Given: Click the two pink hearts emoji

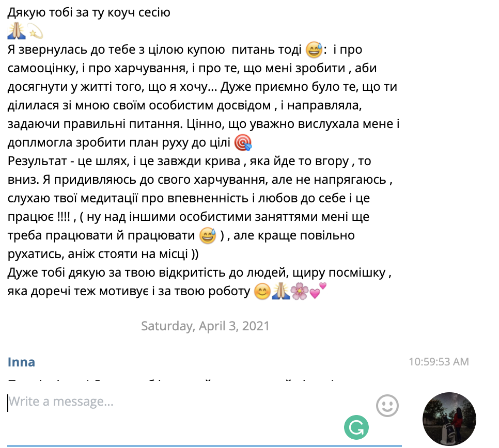Looking at the screenshot, I should pos(318,291).
